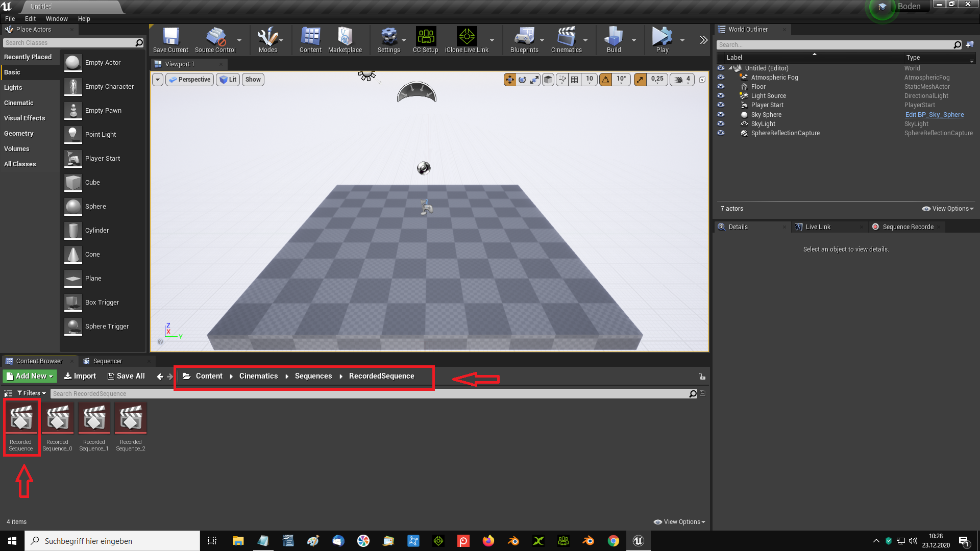Switch to the Sequencer tab
This screenshot has height=551, width=980.
[107, 361]
